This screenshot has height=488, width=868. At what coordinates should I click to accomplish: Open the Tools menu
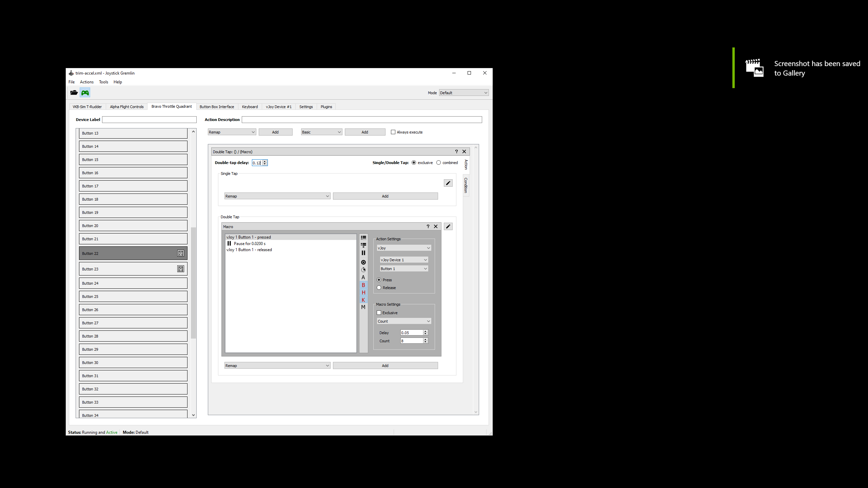click(103, 82)
